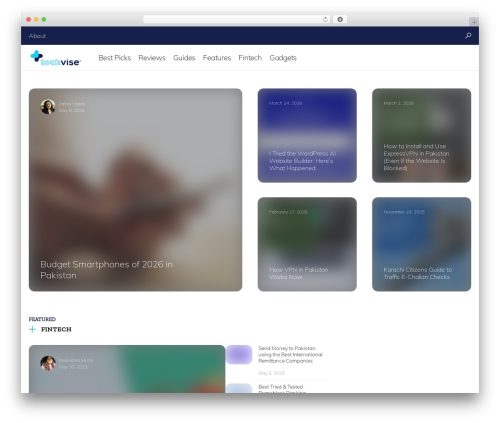
Task: Go to Best Picks menu
Action: coord(115,58)
